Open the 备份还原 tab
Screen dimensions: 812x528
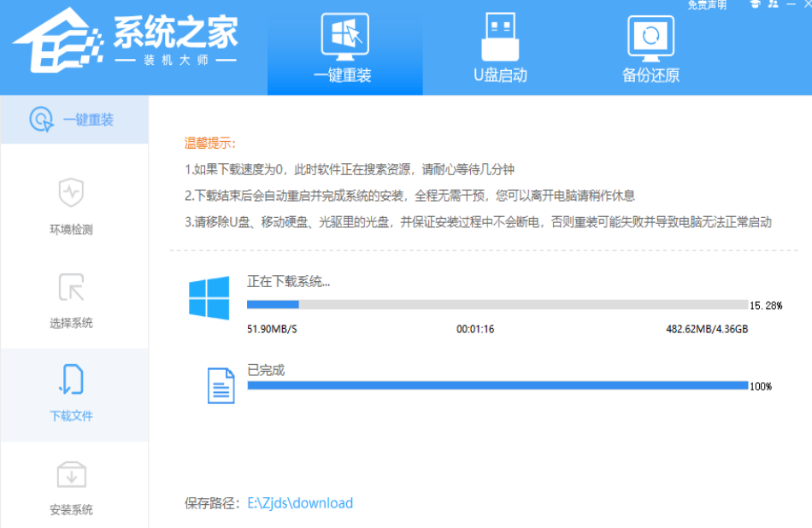coord(650,48)
